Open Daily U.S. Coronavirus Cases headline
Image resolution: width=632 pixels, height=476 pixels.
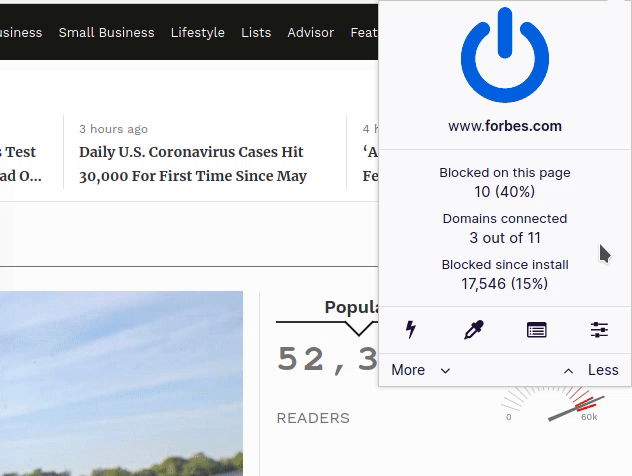[192, 164]
